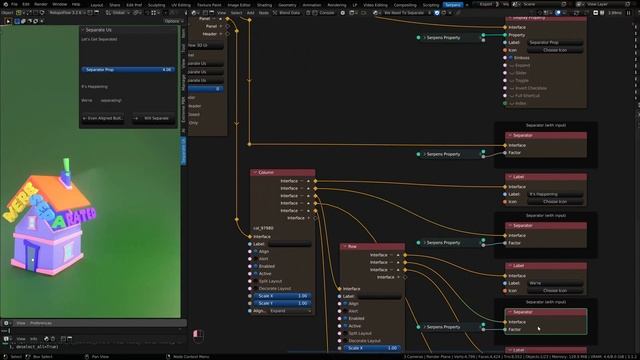Switch to the Layout workspace tab
The height and width of the screenshot is (360, 640).
[x=97, y=5]
